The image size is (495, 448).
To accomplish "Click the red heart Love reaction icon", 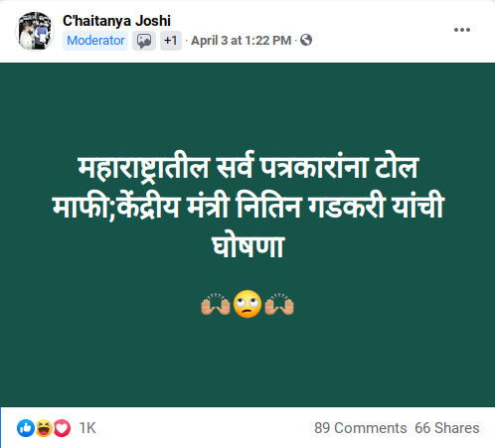I will click(62, 428).
